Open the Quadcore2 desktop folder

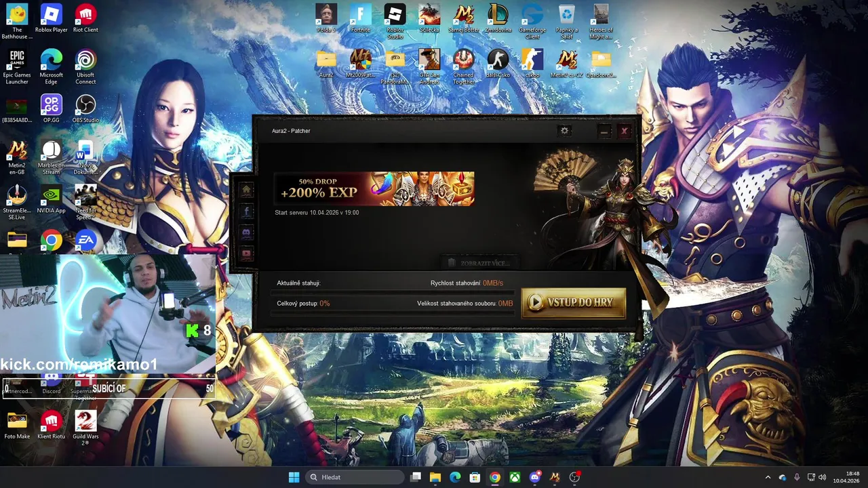click(601, 64)
